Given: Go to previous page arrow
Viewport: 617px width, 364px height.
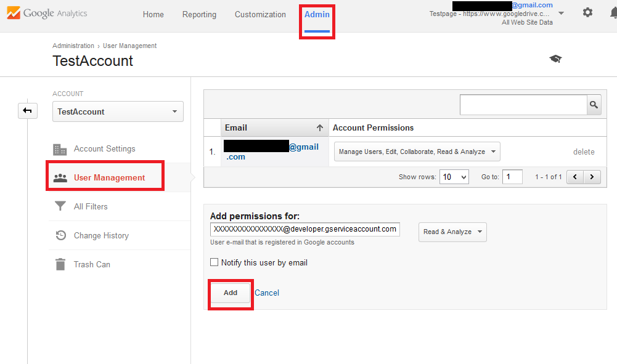Looking at the screenshot, I should coord(575,177).
